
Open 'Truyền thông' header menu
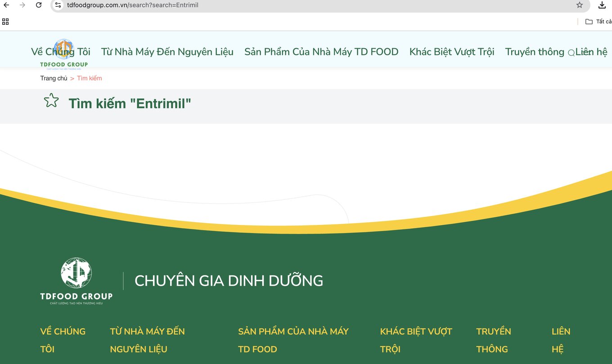pos(535,52)
